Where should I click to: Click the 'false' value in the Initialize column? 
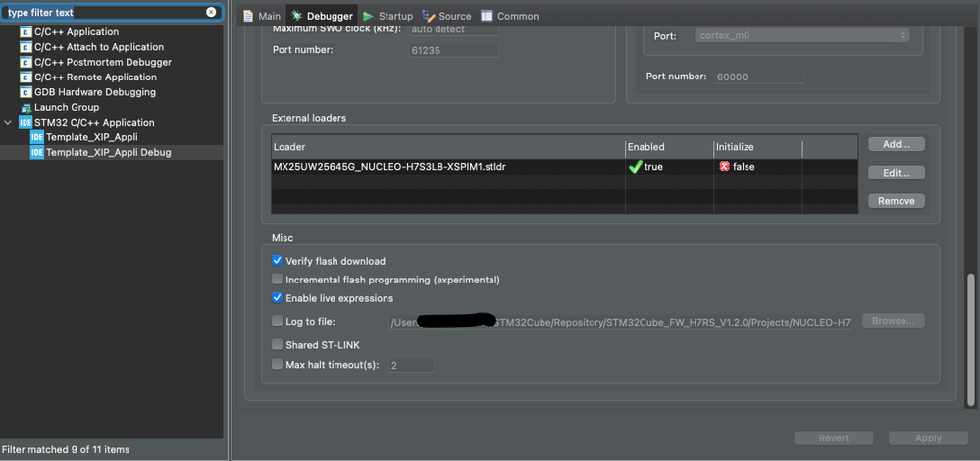click(744, 167)
